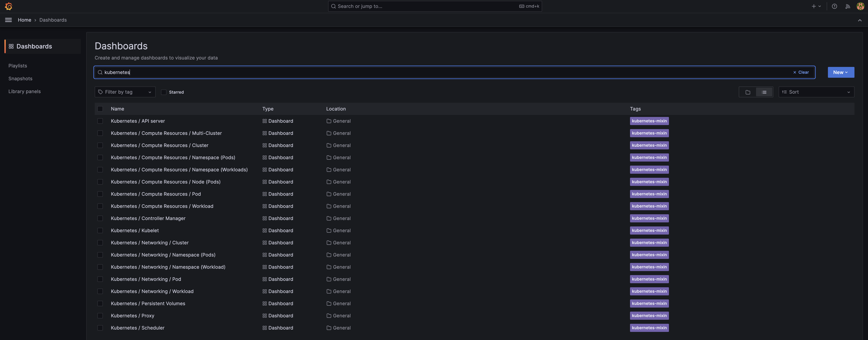Screen dimensions: 868x340
Task: Tick the Kubernetes / Proxy row checkbox
Action: click(x=100, y=316)
